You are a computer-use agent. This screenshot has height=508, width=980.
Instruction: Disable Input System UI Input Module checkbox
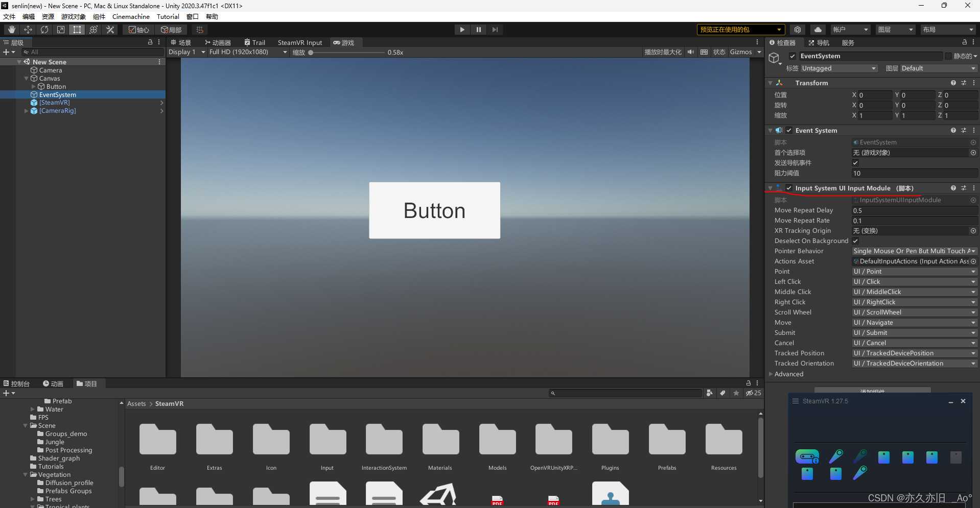coord(789,188)
